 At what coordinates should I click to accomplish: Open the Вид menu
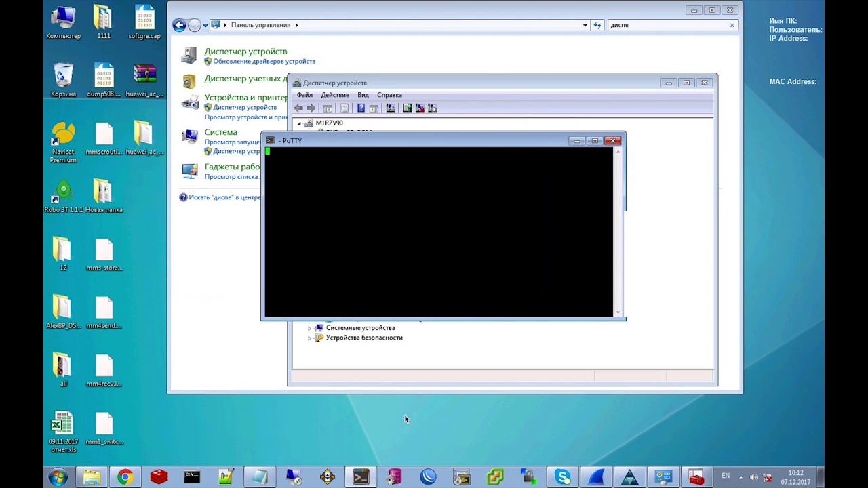(x=363, y=95)
